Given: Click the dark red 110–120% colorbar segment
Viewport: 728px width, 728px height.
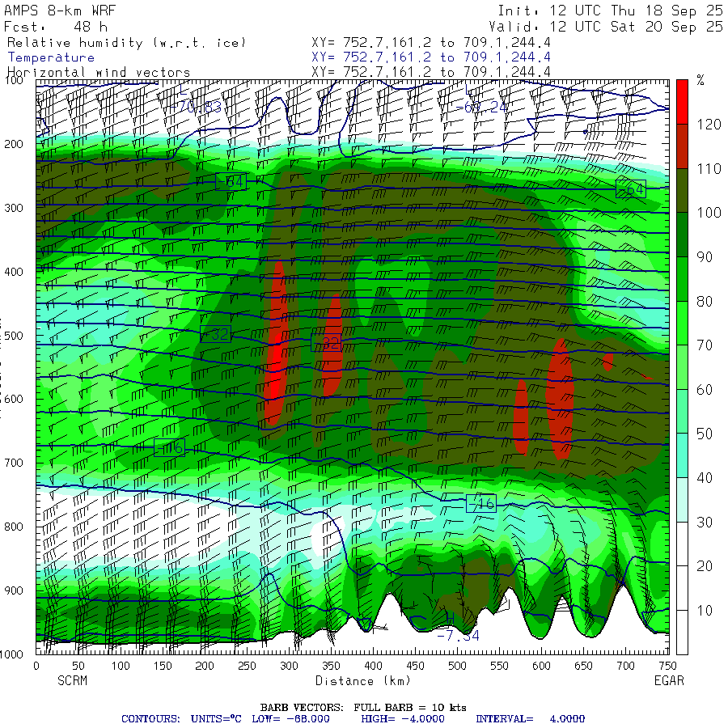Looking at the screenshot, I should tap(682, 146).
